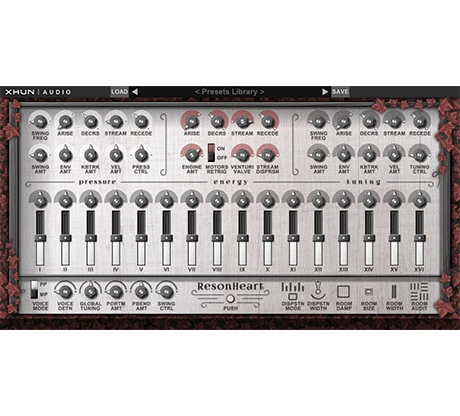The height and width of the screenshot is (416, 460).
Task: Select the ROOM DAMP square icon
Action: tap(343, 291)
